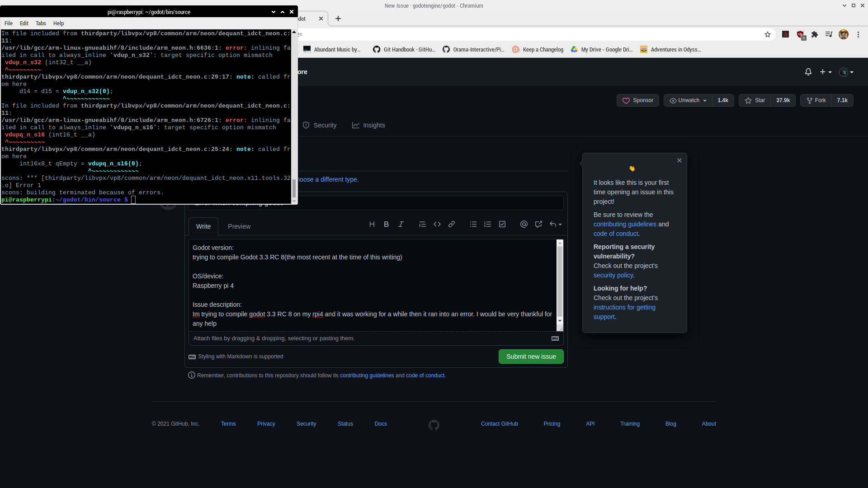
Task: Add a numbered list
Action: pyautogui.click(x=487, y=224)
